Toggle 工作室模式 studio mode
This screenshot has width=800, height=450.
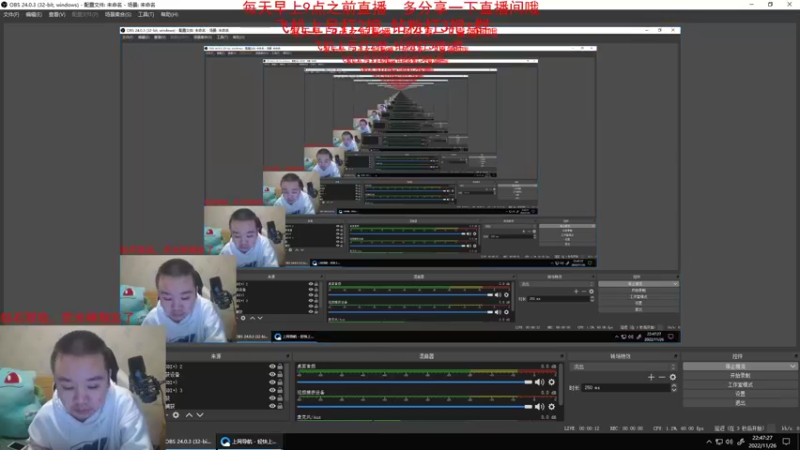[740, 385]
